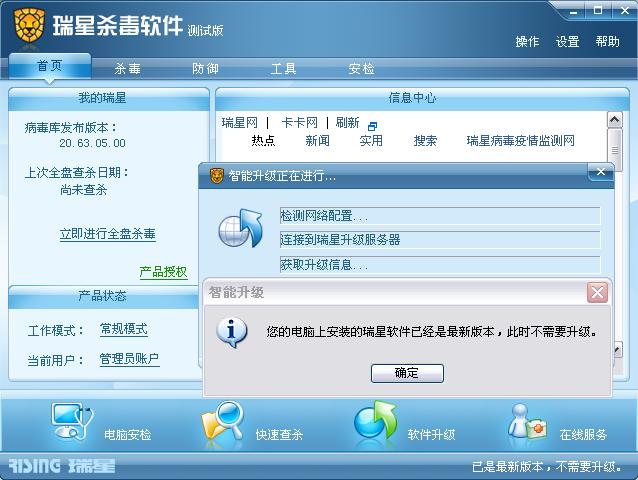This screenshot has width=638, height=480.
Task: Open the 电脑安检 computer checkup icon
Action: 72,421
